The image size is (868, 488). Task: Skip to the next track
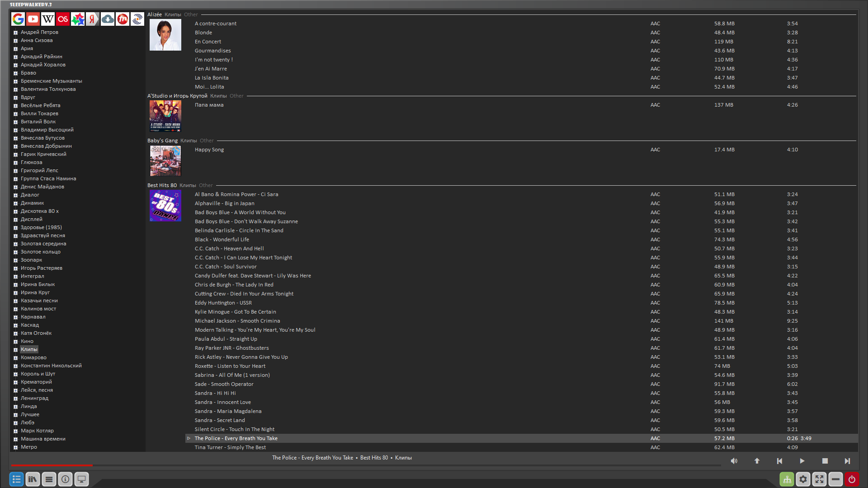[x=847, y=461]
